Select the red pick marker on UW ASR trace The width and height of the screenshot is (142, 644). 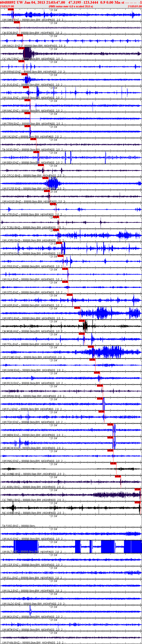(69, 295)
